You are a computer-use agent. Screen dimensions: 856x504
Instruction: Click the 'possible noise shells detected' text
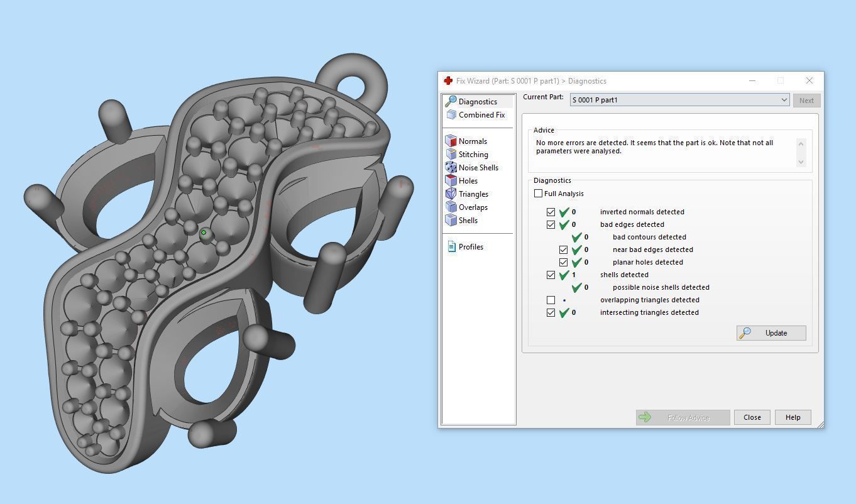coord(661,287)
